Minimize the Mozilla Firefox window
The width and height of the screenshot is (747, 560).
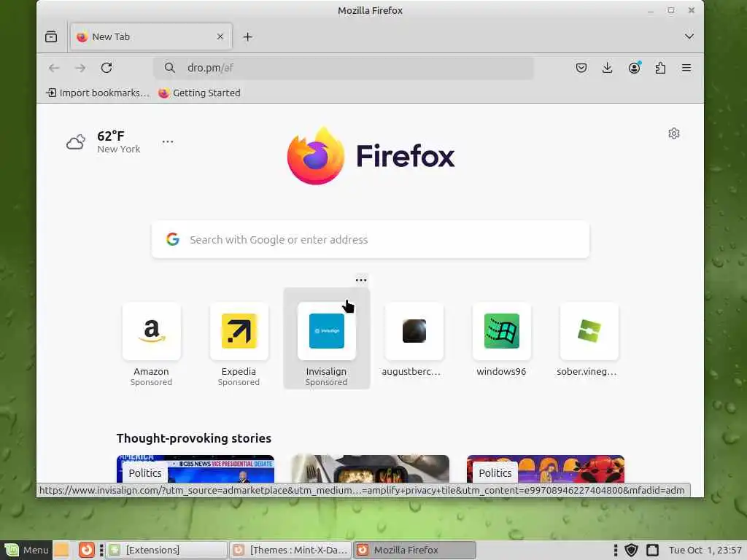click(x=651, y=10)
